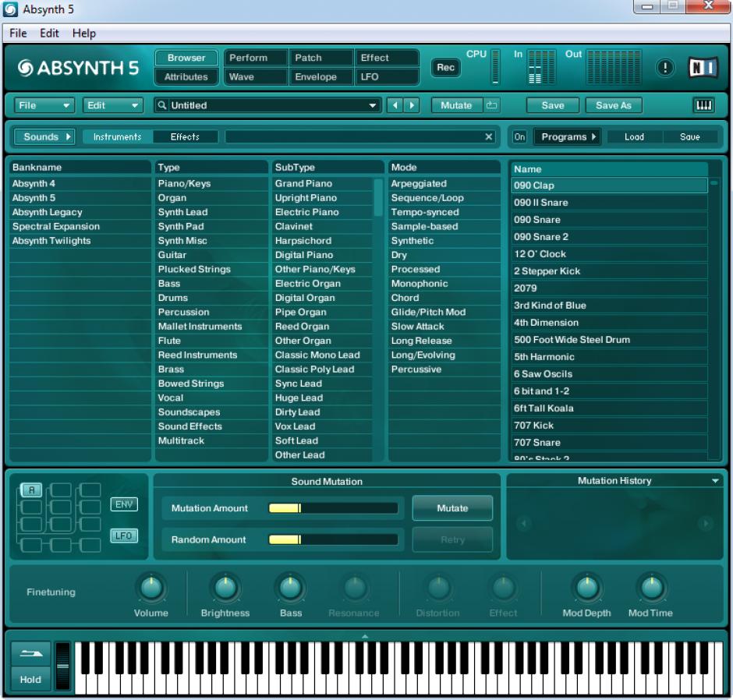Toggle the Rec button

coord(445,67)
